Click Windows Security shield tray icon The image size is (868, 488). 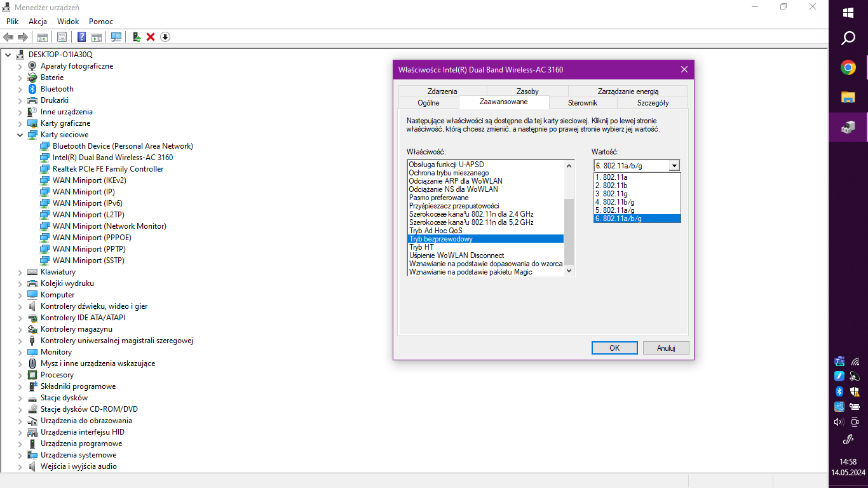855,391
